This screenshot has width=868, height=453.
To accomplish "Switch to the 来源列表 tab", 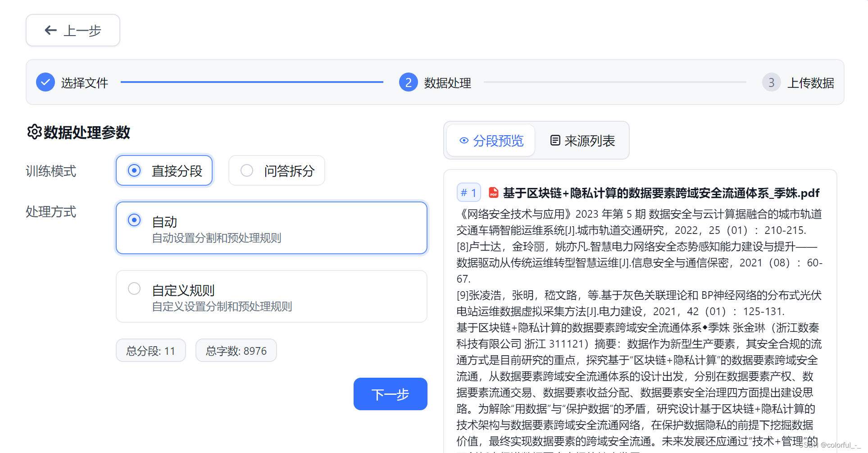I will 582,141.
